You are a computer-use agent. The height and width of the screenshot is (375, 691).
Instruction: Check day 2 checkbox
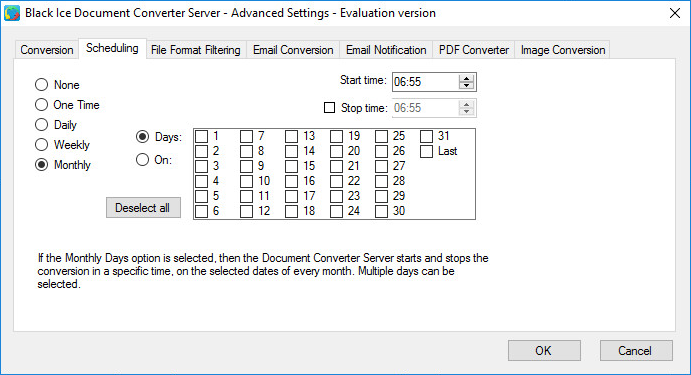coord(201,151)
